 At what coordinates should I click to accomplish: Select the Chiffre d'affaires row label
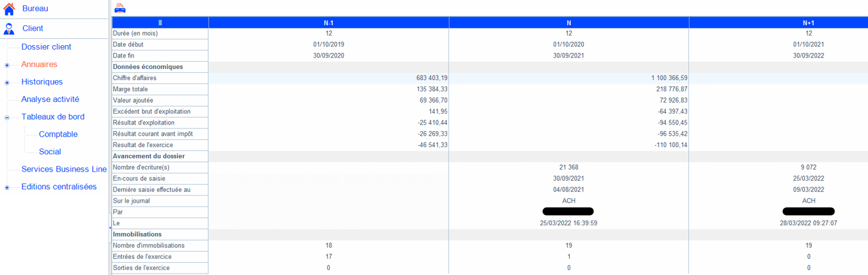point(135,78)
